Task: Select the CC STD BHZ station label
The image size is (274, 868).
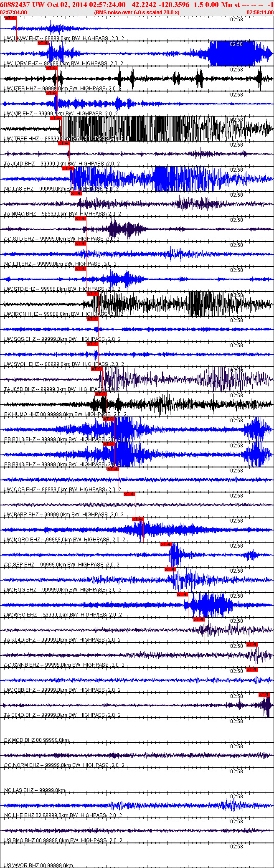Action: [x=62, y=239]
